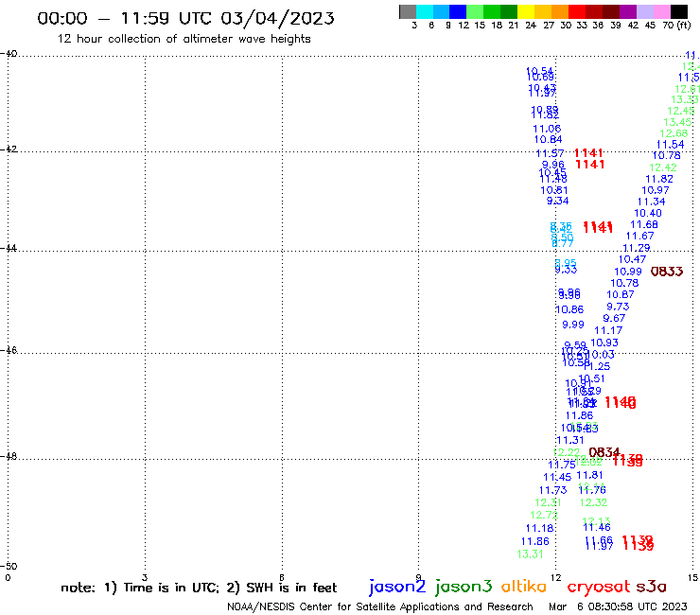Click the blue wave height value '11.17'
The image size is (700, 615).
[608, 330]
